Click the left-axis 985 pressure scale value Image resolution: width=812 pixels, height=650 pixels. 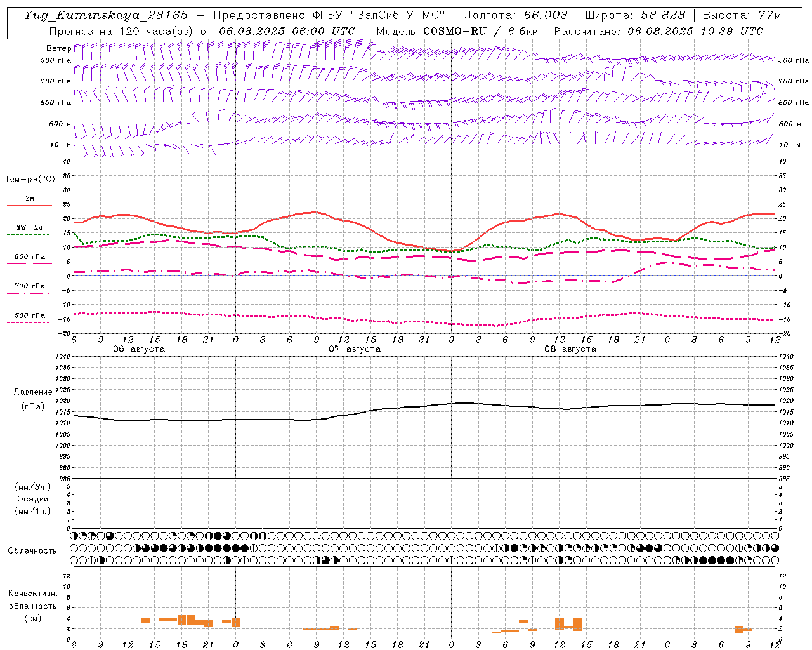tap(65, 479)
